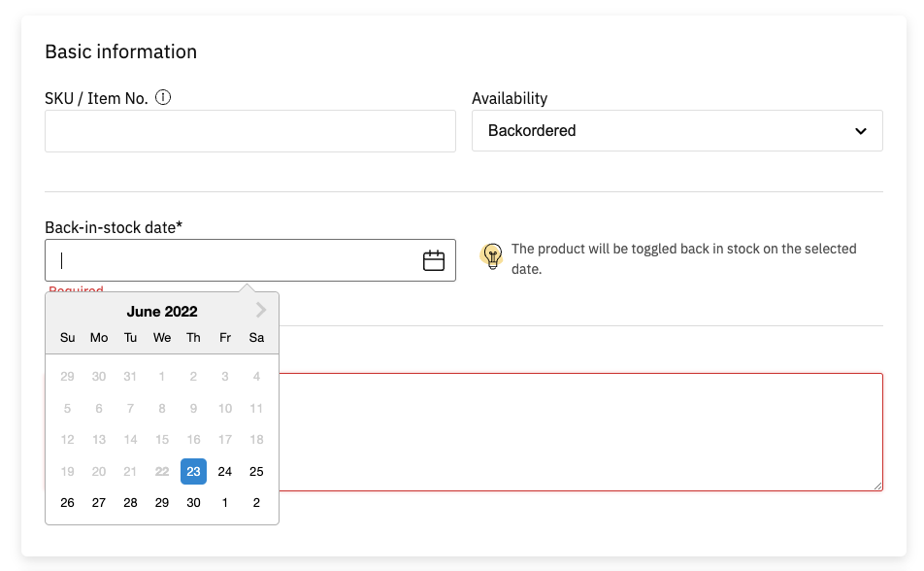
Task: Click disabled date 22 in calendar
Action: pyautogui.click(x=162, y=471)
